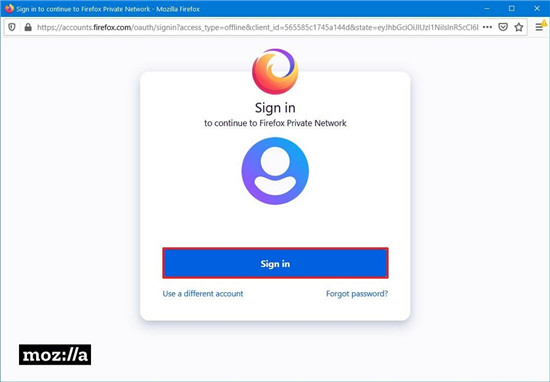This screenshot has width=550, height=382.
Task: Click the Firefox logo above Sign in
Action: (x=275, y=72)
